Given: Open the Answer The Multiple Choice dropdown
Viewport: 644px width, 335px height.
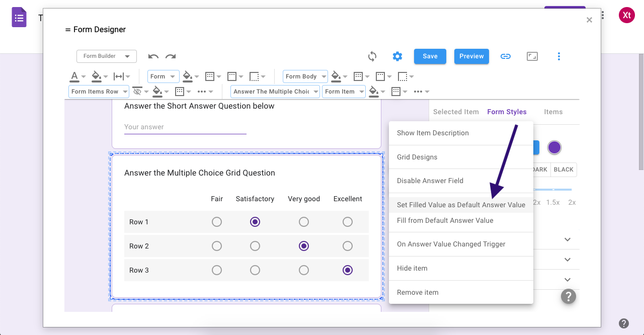Looking at the screenshot, I should 275,92.
